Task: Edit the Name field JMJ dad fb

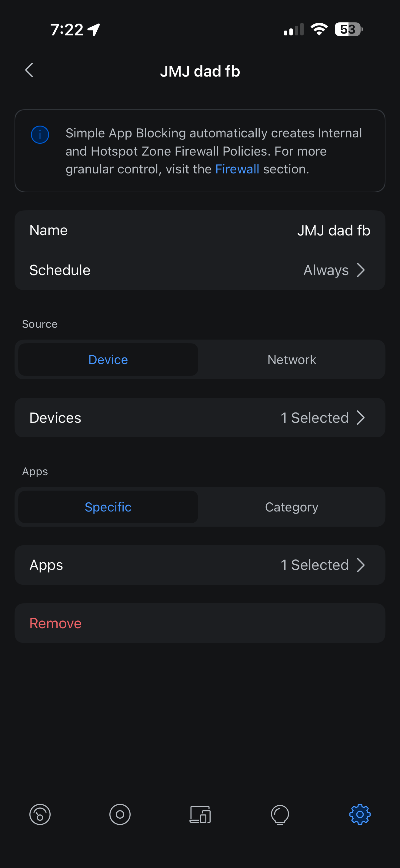Action: [x=334, y=231]
